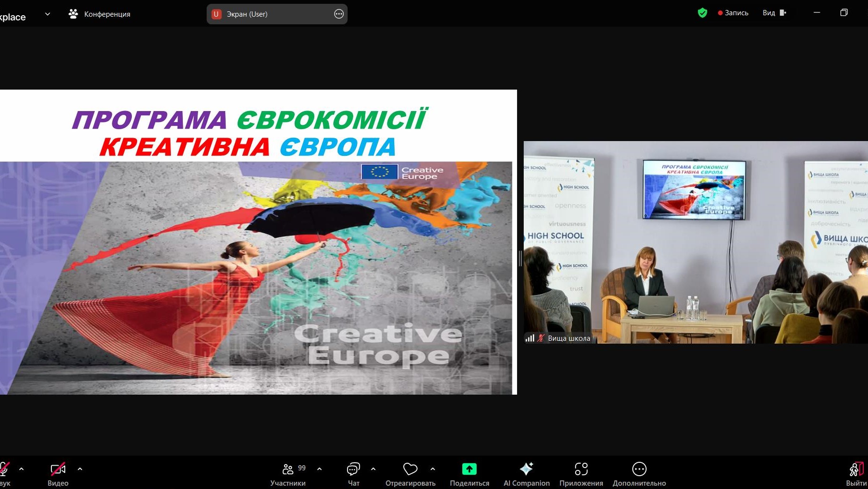This screenshot has height=489, width=868.
Task: Expand the reactions options chevron
Action: 433,469
